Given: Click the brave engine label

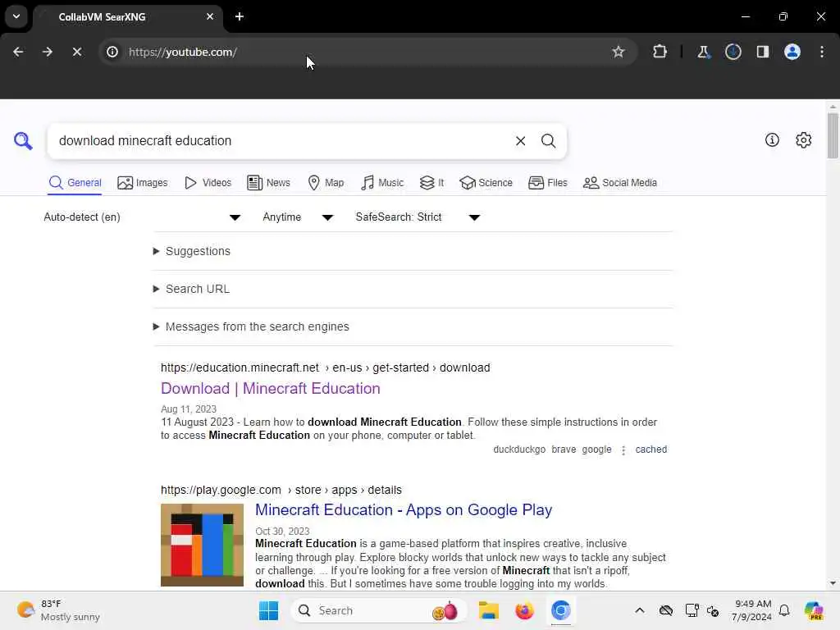Looking at the screenshot, I should coord(564,450).
